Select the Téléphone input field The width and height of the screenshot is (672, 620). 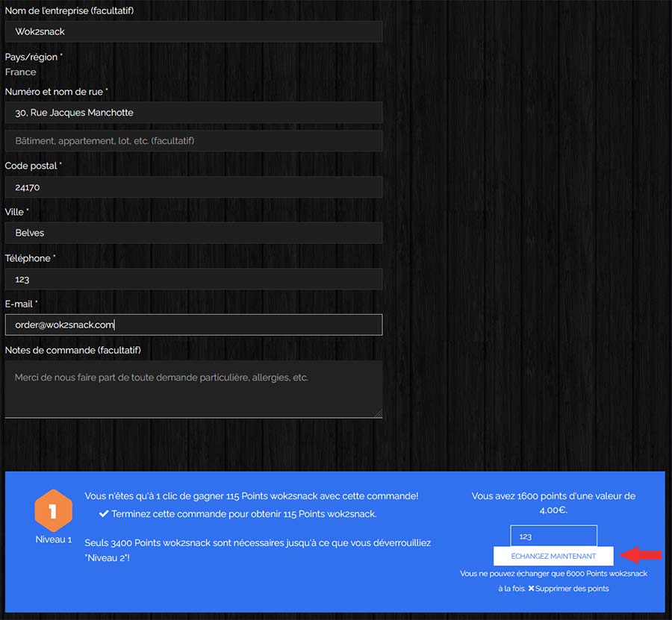193,279
